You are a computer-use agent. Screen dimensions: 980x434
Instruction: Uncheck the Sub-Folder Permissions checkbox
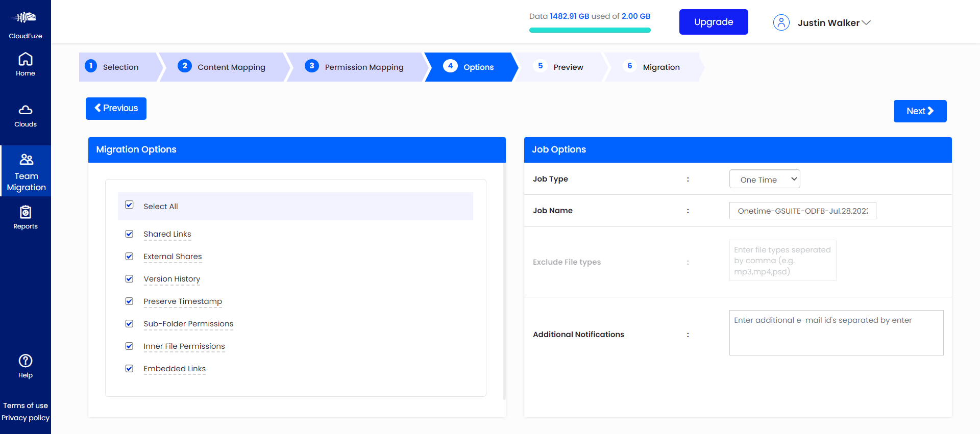[129, 324]
